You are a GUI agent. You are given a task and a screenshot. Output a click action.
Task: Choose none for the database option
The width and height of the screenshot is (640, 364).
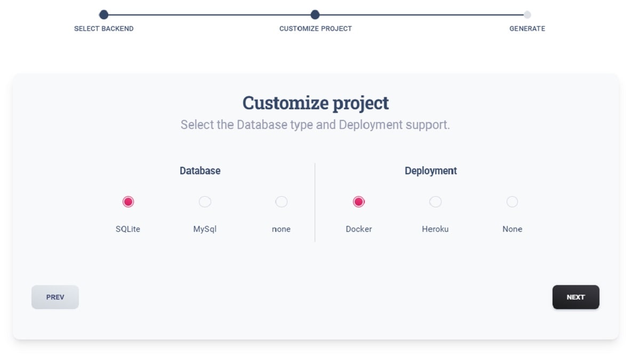point(282,201)
